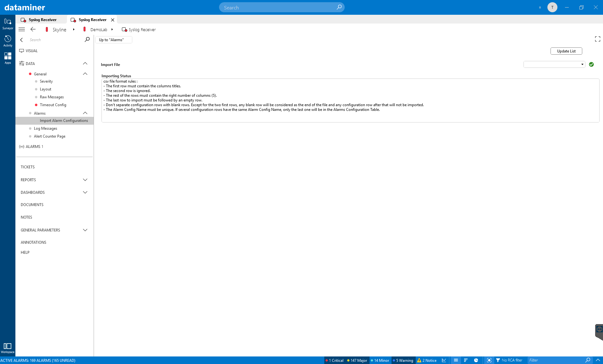Click the focus target icon in alarm bar
Screen dimensions: 603x364
489,360
